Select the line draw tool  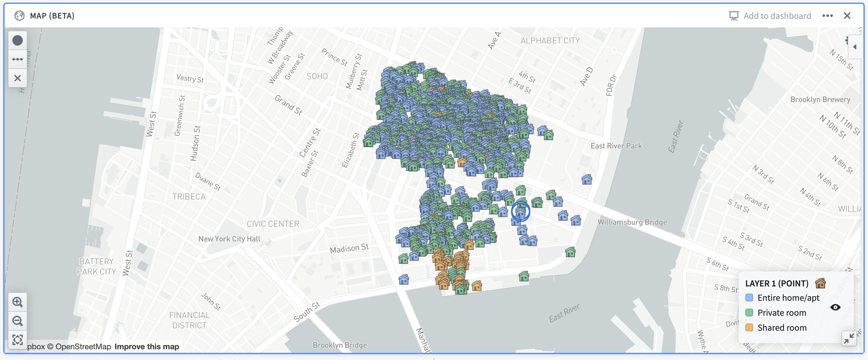point(18,59)
